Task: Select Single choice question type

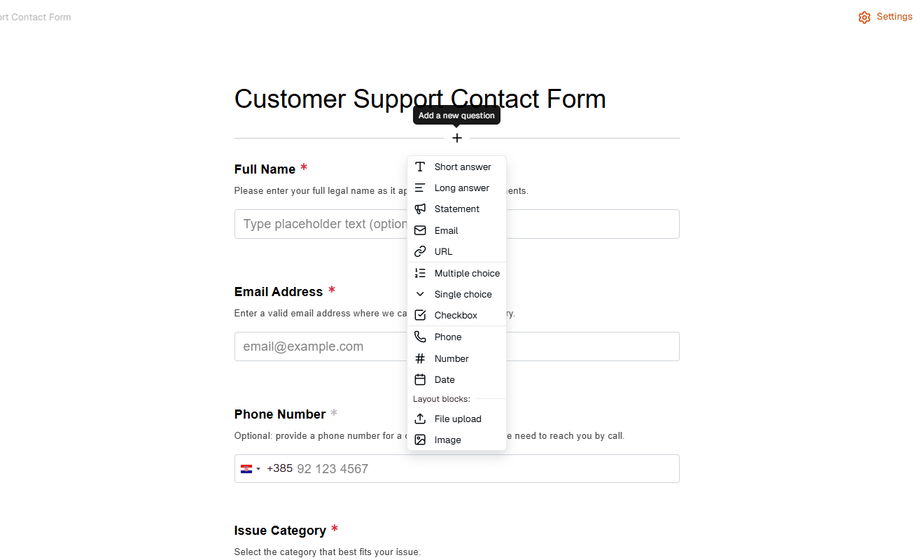Action: pyautogui.click(x=463, y=294)
